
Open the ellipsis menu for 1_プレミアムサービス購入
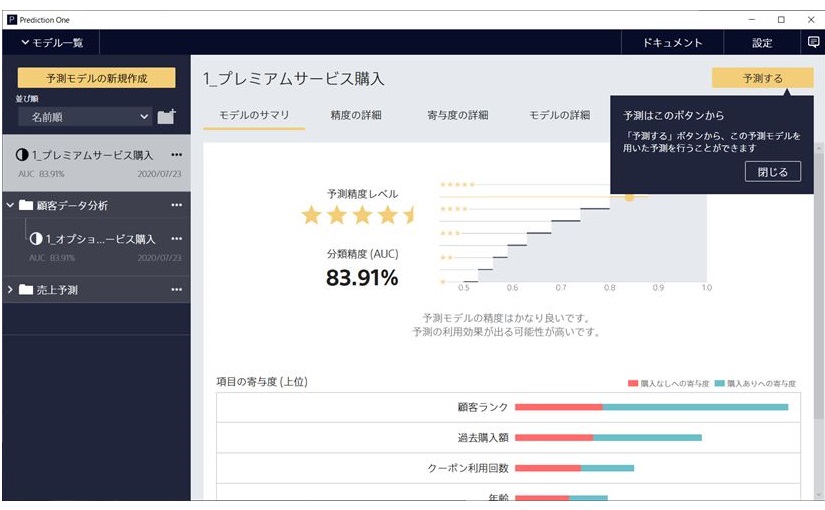point(177,155)
